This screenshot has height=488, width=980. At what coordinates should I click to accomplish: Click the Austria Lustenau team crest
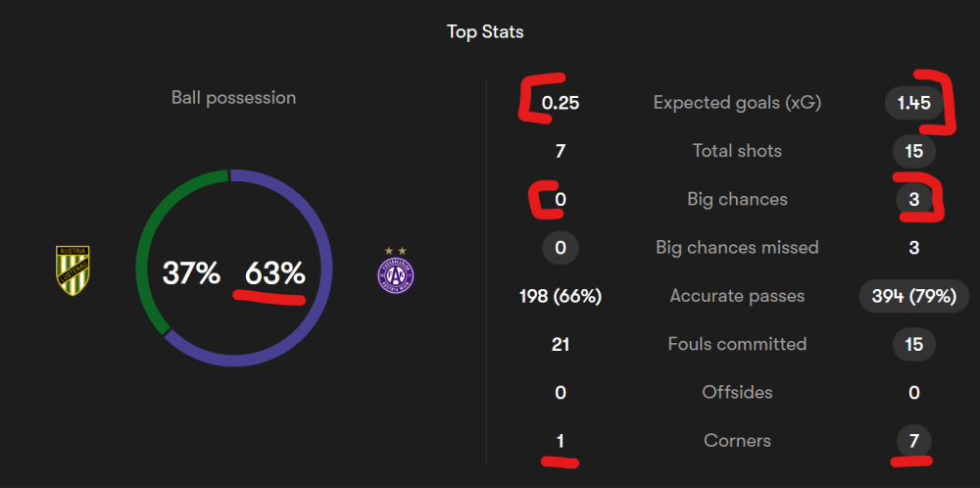73,270
